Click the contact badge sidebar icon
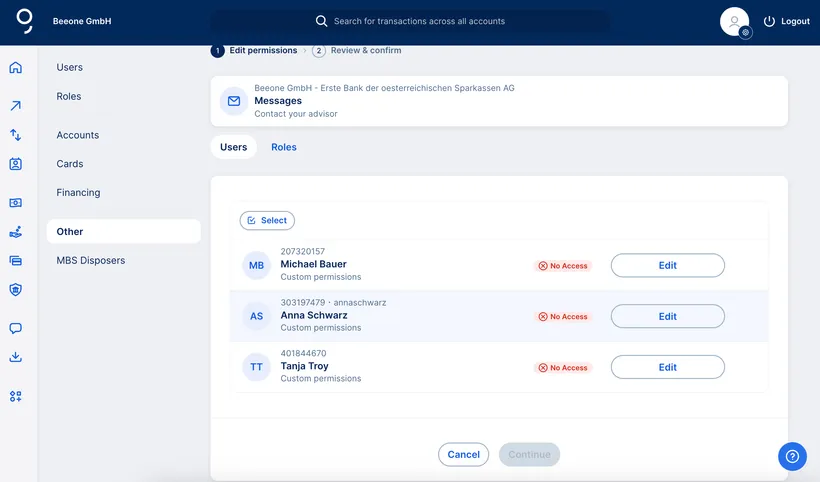Viewport: 820px width, 482px height. click(x=16, y=164)
